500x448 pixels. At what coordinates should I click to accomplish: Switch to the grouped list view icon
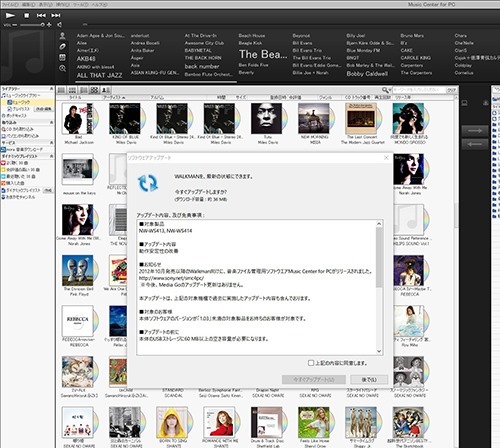[x=72, y=90]
